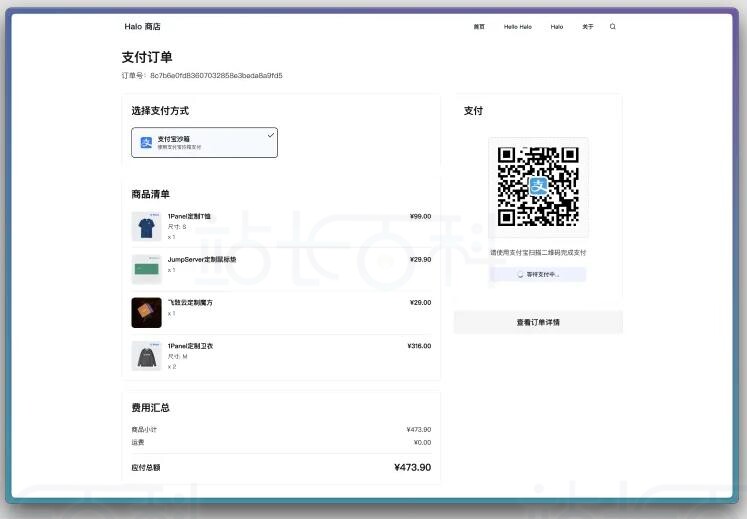Select the 支付宝沙箱 payment method
The height and width of the screenshot is (519, 747).
(x=204, y=142)
